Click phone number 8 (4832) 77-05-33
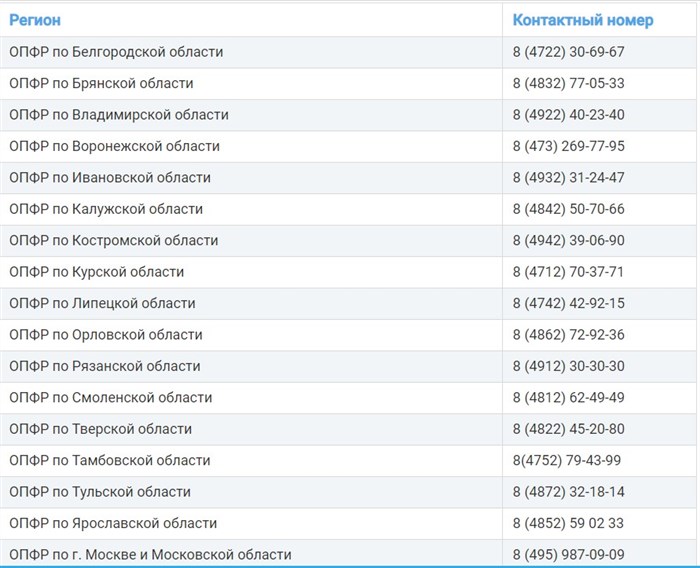Image resolution: width=700 pixels, height=568 pixels. point(568,84)
